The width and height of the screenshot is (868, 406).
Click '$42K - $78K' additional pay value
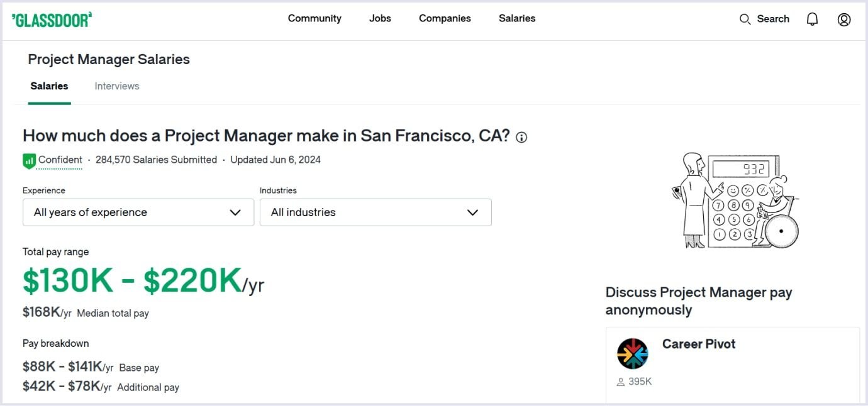(x=62, y=386)
